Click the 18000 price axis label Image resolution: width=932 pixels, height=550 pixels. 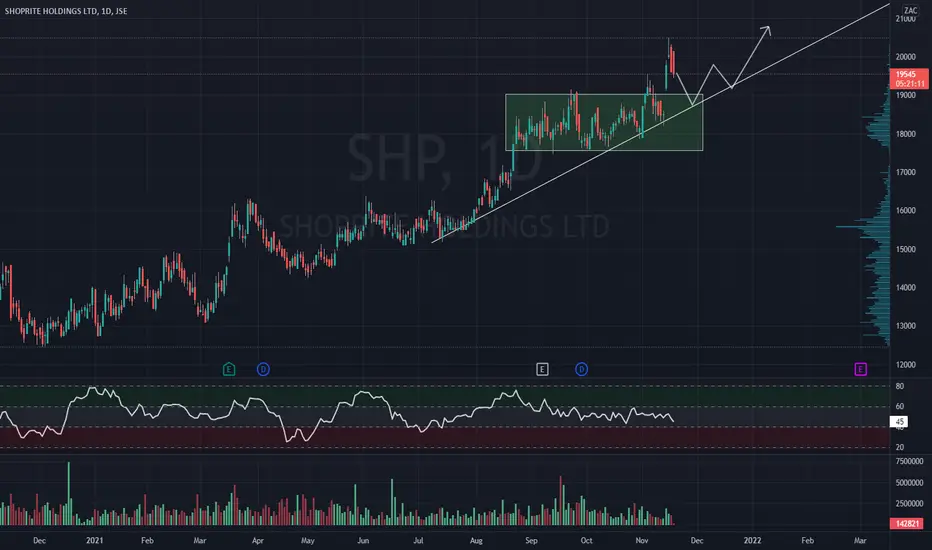[906, 134]
